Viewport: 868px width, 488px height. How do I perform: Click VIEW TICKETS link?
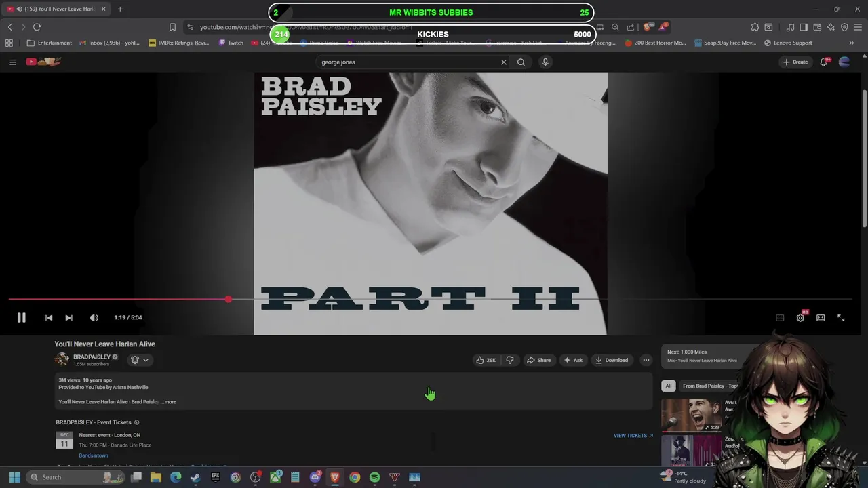tap(633, 436)
